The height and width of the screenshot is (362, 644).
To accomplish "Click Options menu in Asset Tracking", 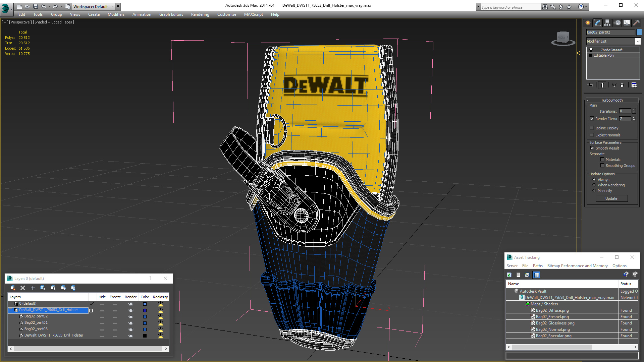I will 619,266.
